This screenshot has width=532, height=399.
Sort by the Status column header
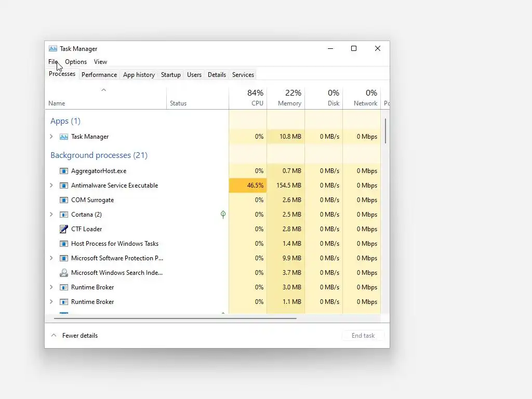(197, 98)
